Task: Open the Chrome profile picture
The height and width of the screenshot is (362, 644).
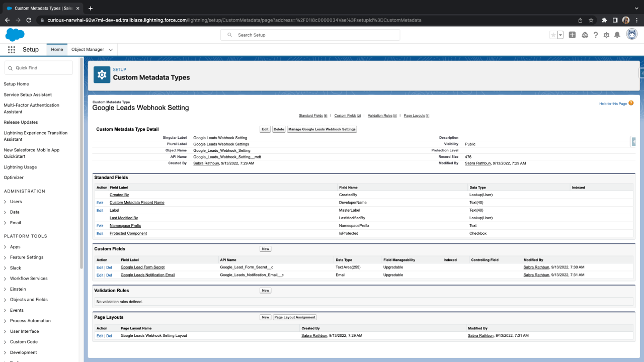Action: tap(626, 20)
